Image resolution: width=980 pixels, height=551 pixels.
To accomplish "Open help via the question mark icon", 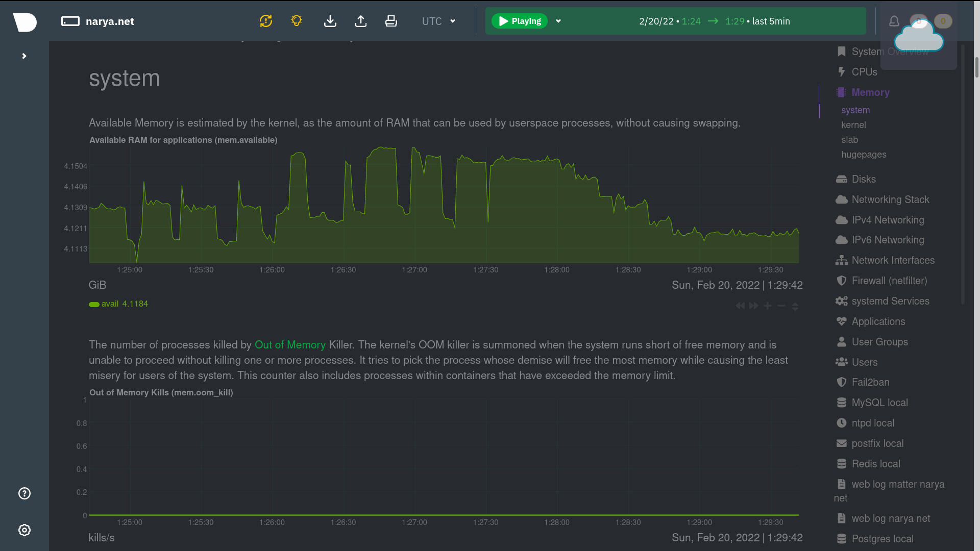I will pos(24,493).
